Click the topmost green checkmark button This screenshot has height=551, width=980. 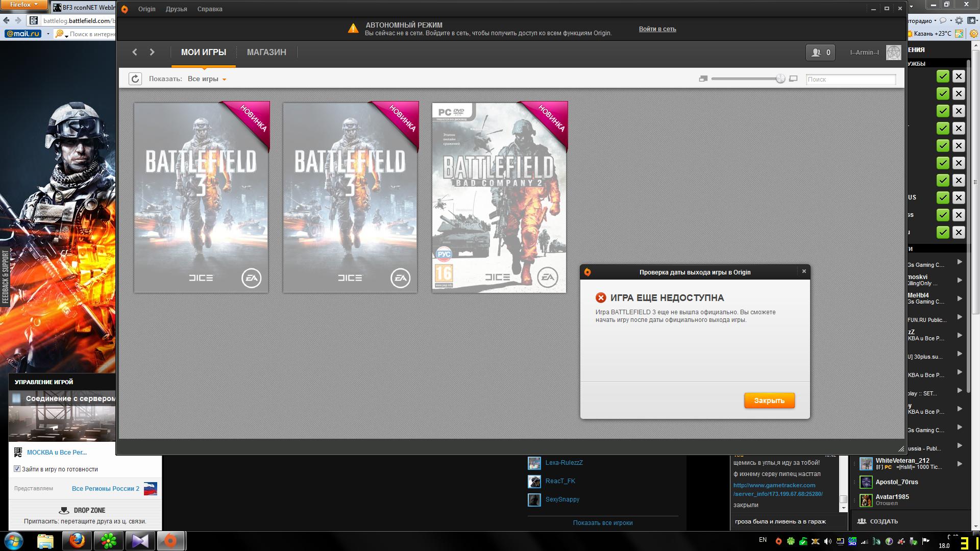coord(943,77)
